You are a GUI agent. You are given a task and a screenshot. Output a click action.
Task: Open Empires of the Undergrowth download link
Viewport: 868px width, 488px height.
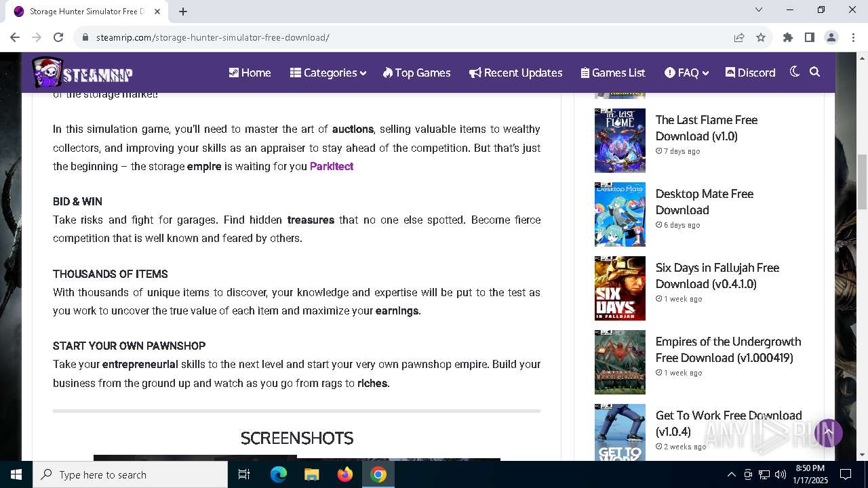click(x=728, y=349)
